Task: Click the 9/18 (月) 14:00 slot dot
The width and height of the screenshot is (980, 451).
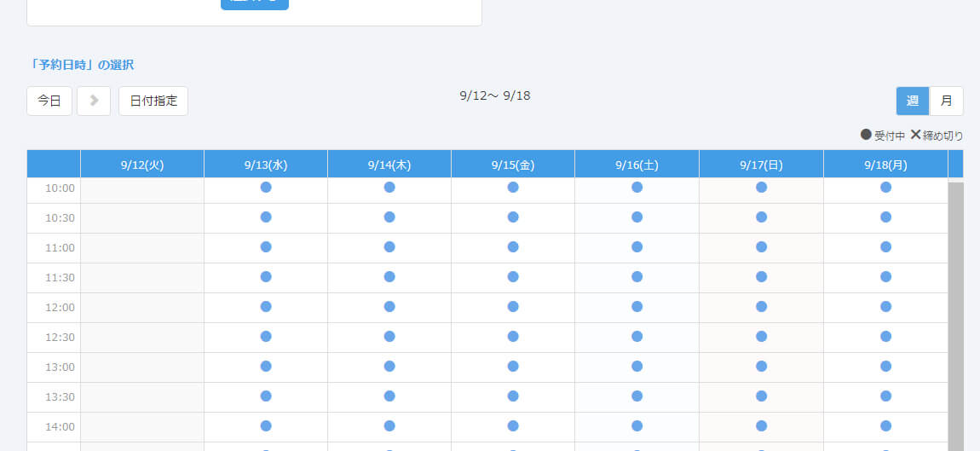Action: (x=885, y=426)
